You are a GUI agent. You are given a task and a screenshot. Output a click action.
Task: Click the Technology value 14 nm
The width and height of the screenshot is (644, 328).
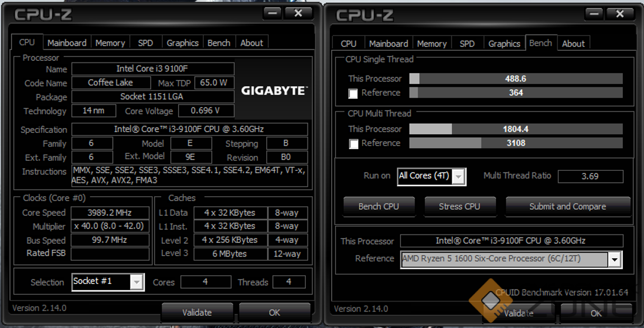pyautogui.click(x=93, y=111)
